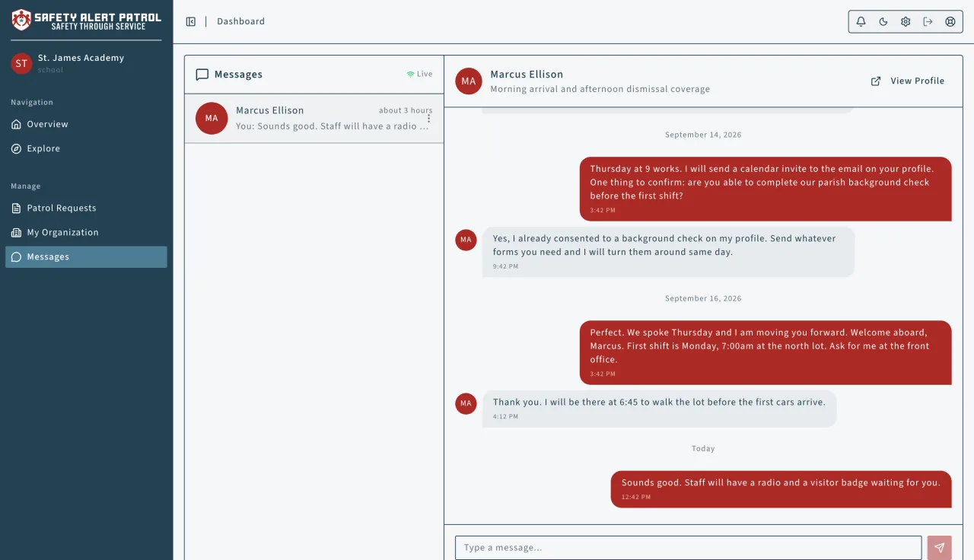This screenshot has height=560, width=974.
Task: Open notifications bell icon
Action: 861,21
